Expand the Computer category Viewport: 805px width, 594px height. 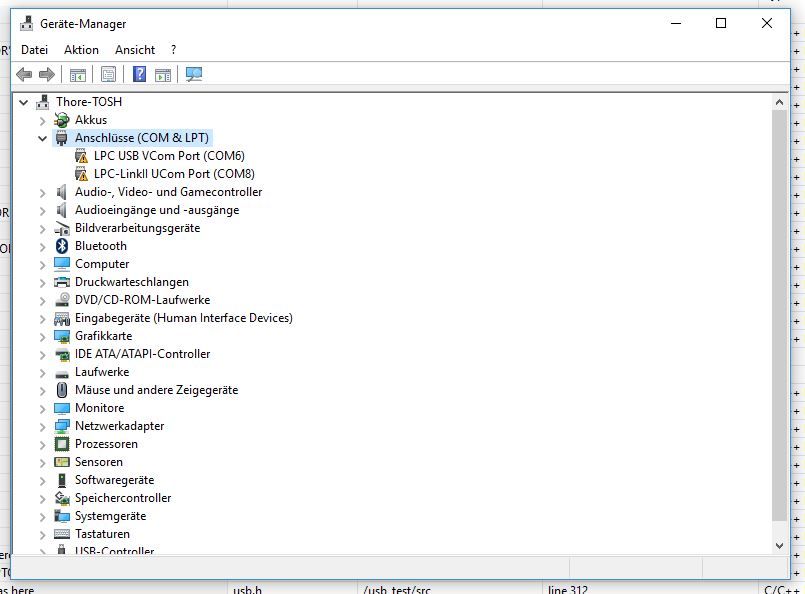pos(43,265)
